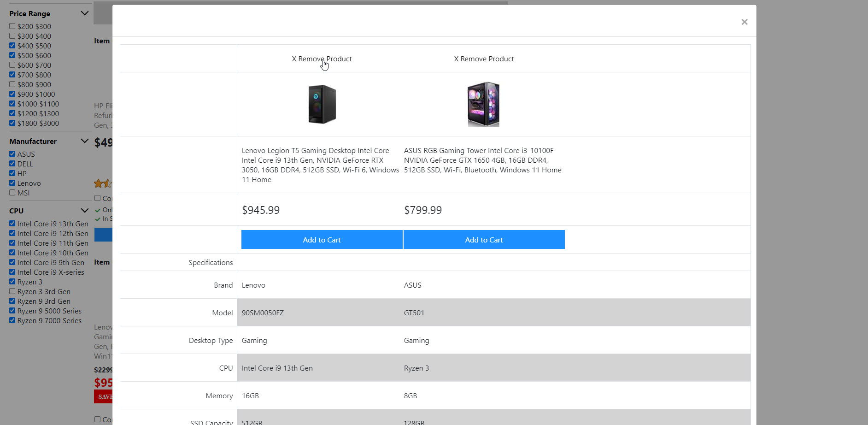
Task: Remove the ASUS RGB Gaming Tower product
Action: click(x=484, y=59)
